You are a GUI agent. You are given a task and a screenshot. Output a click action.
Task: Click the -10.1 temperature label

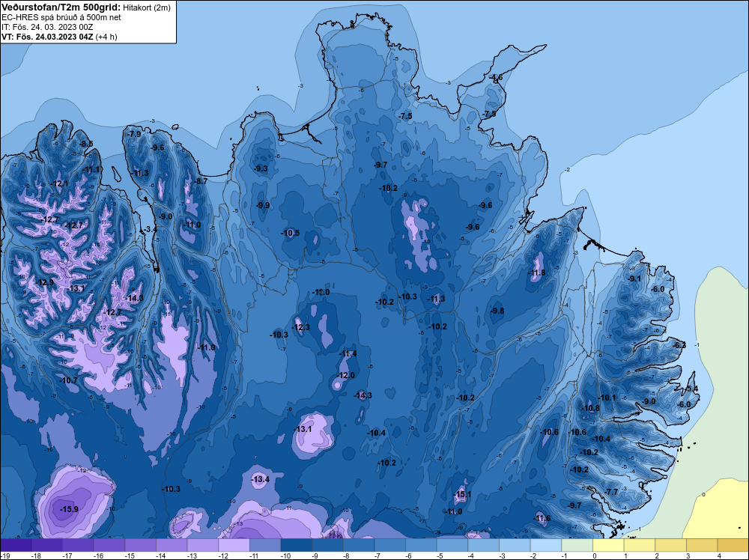coord(607,398)
